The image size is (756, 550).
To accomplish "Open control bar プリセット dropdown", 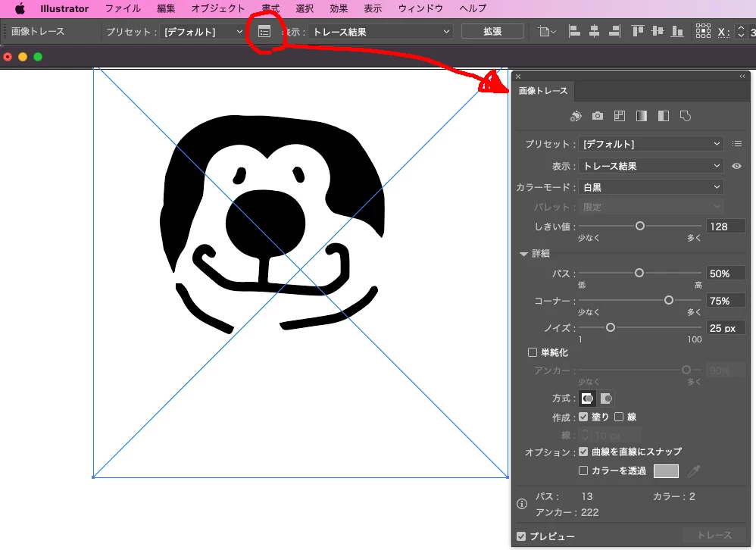I will click(x=203, y=32).
